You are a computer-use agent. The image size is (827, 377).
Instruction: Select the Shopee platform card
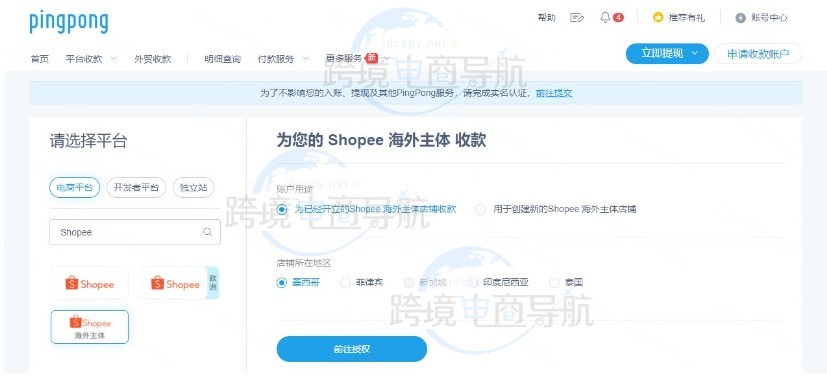[x=90, y=284]
